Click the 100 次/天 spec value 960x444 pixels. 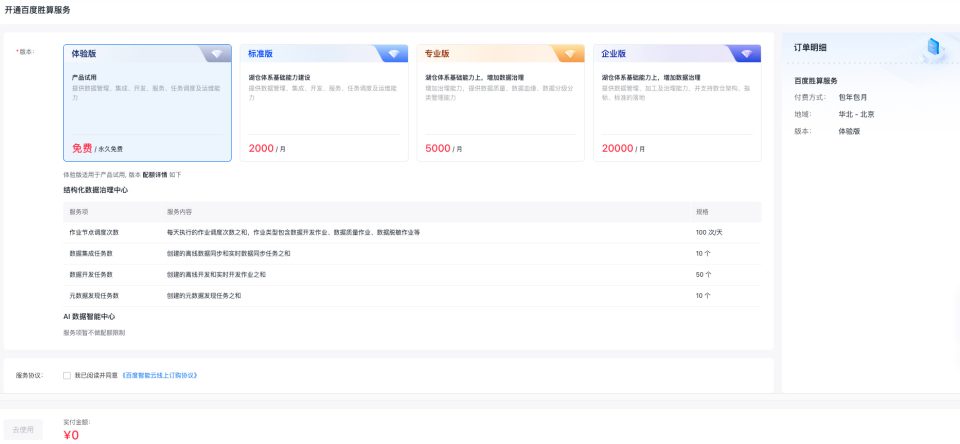709,233
